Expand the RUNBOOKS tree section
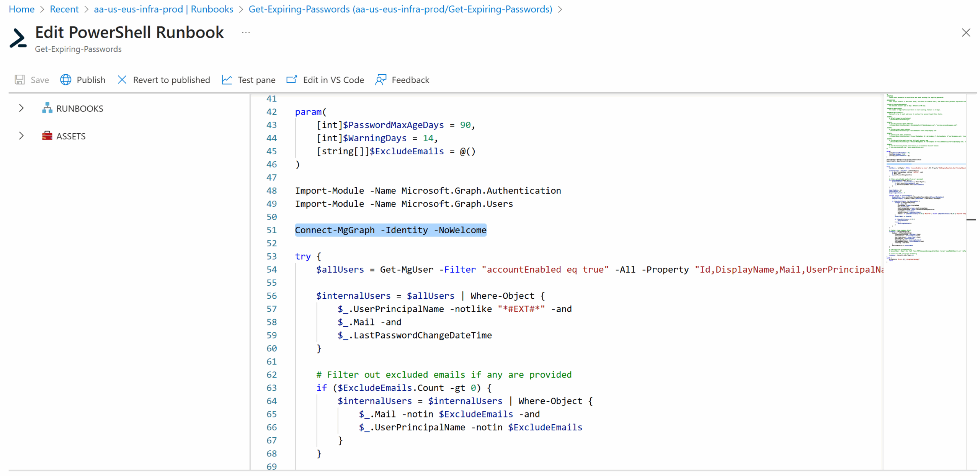 21,108
